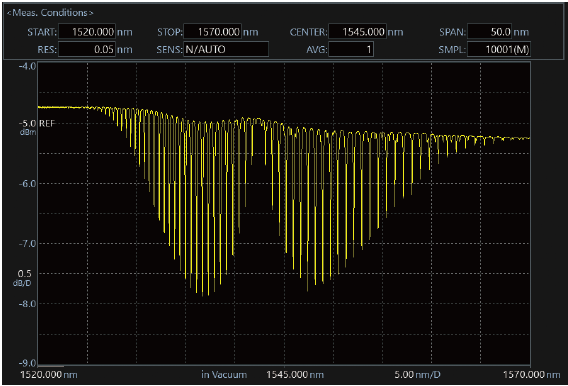The height and width of the screenshot is (386, 568).
Task: Select the dBm unit label on y-axis
Action: click(x=28, y=133)
